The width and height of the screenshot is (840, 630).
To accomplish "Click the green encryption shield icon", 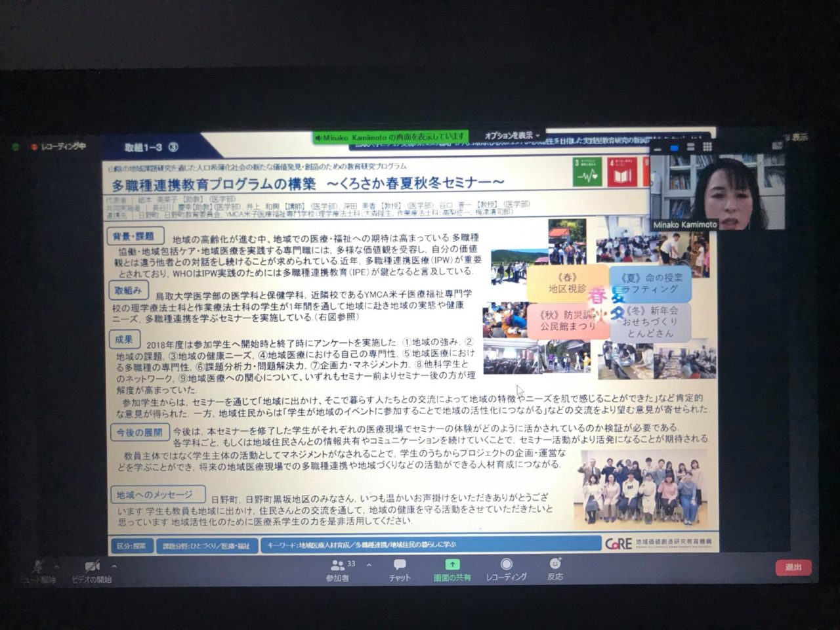I will coord(16,147).
